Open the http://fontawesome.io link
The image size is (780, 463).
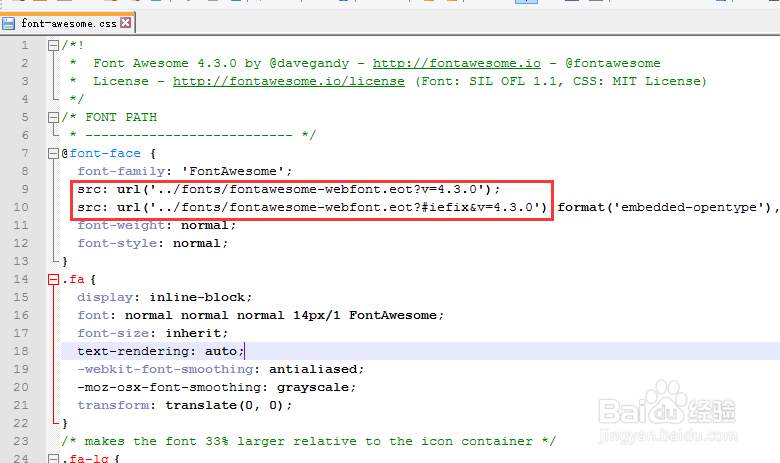[x=457, y=63]
